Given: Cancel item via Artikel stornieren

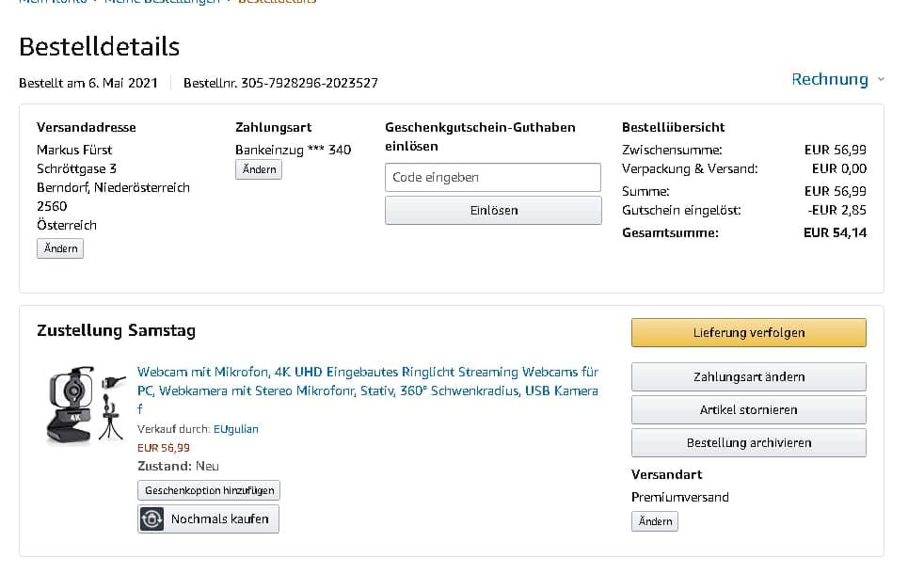Looking at the screenshot, I should pyautogui.click(x=748, y=409).
